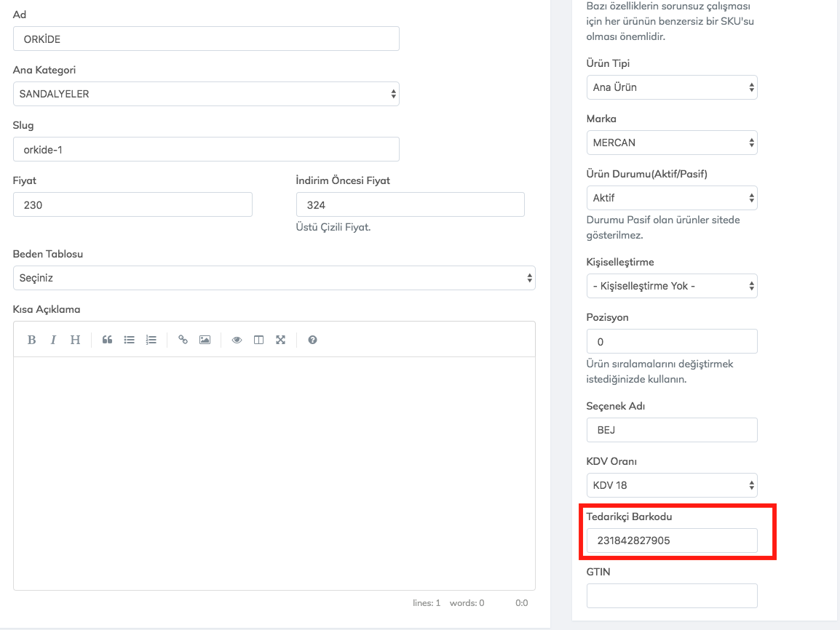Viewport: 840px width, 630px height.
Task: Toggle side-by-side editor view
Action: pyautogui.click(x=258, y=340)
